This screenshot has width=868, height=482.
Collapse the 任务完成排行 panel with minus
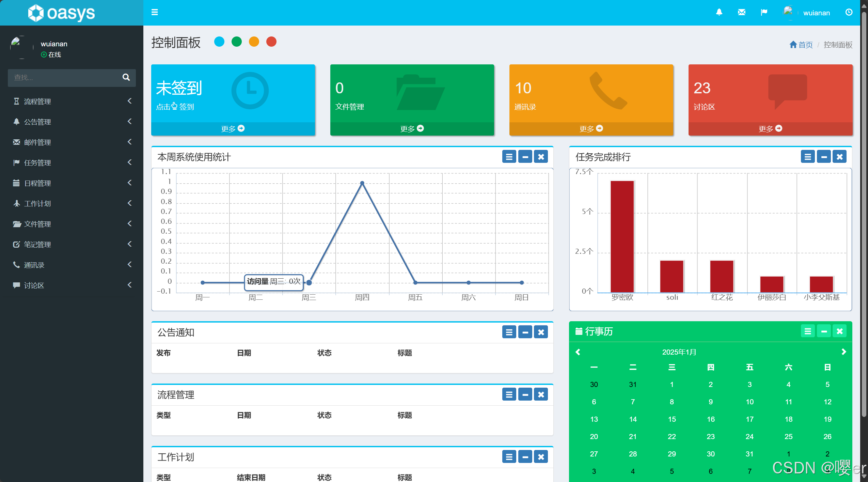pos(823,157)
